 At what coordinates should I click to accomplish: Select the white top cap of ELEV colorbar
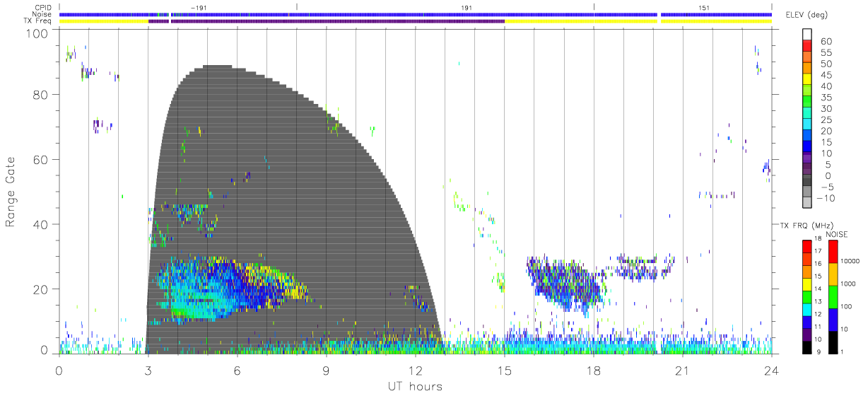[x=807, y=35]
